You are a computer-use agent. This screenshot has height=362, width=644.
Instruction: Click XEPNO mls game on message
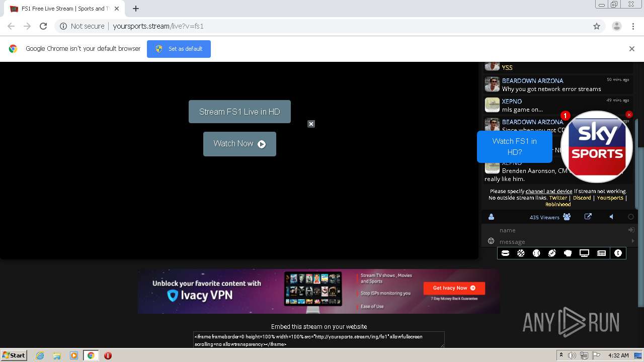(522, 110)
